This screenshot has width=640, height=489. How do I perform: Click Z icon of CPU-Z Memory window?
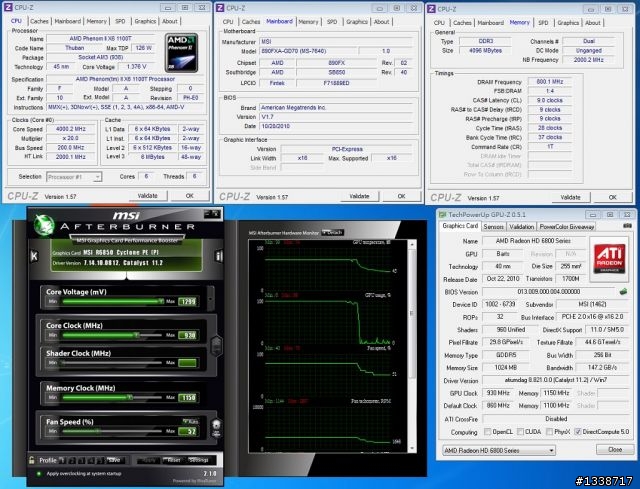coord(431,9)
